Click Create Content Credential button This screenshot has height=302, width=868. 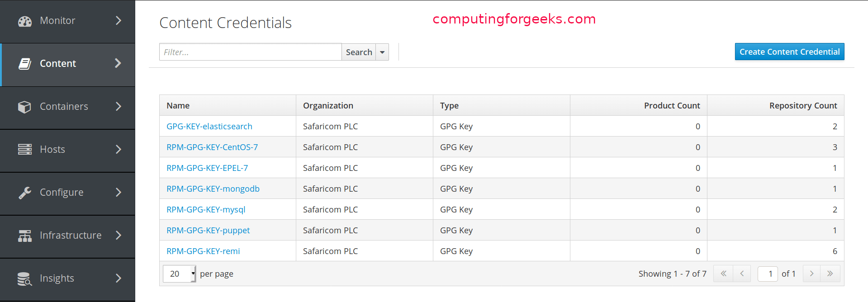[x=789, y=52]
